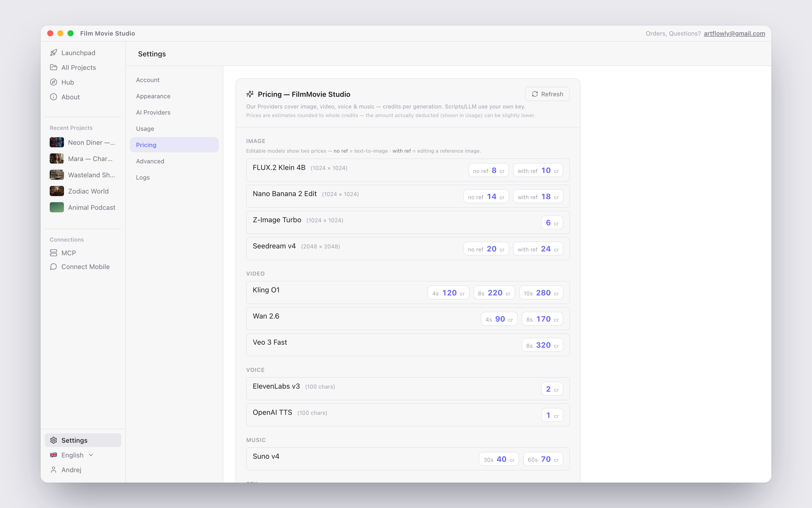Click Seedream with ref 24 cr badge

[x=538, y=249]
